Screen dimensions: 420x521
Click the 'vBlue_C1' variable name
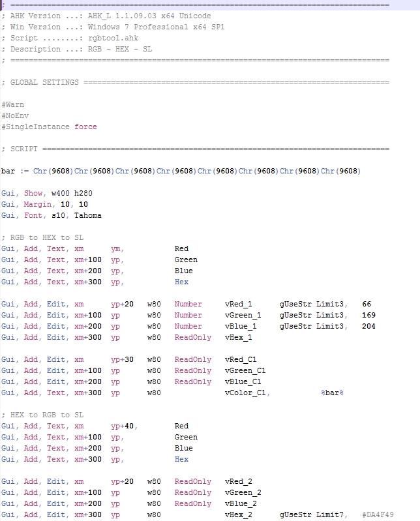[x=243, y=381]
